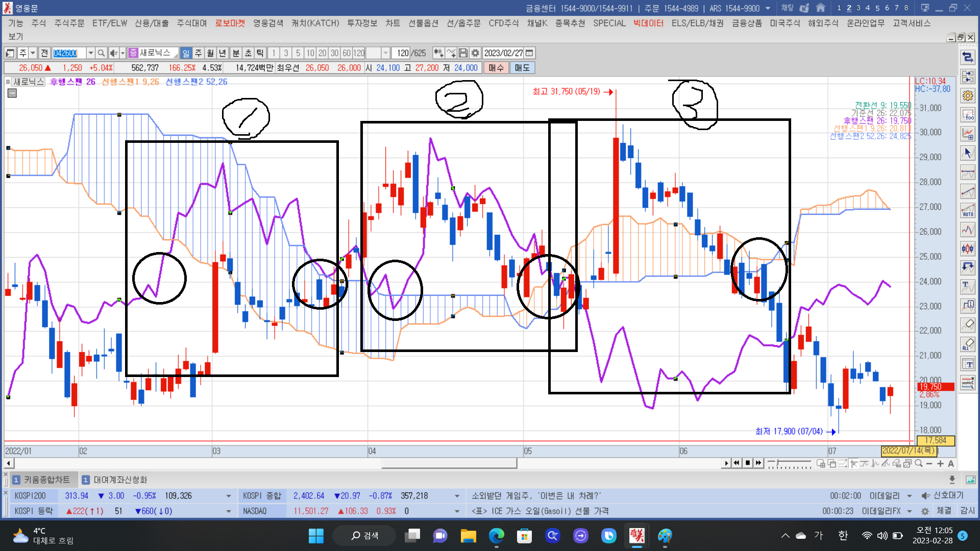Open the 차트 menu
This screenshot has width=980, height=551.
[x=393, y=23]
